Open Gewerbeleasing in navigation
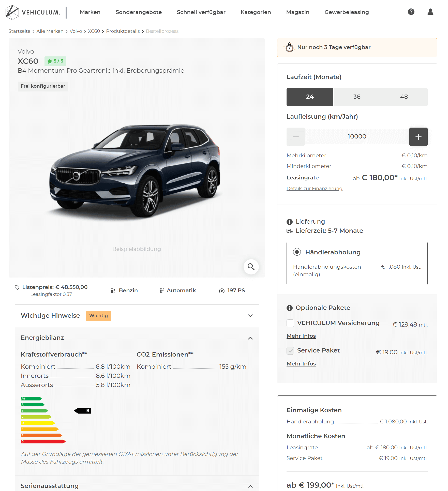 [347, 12]
